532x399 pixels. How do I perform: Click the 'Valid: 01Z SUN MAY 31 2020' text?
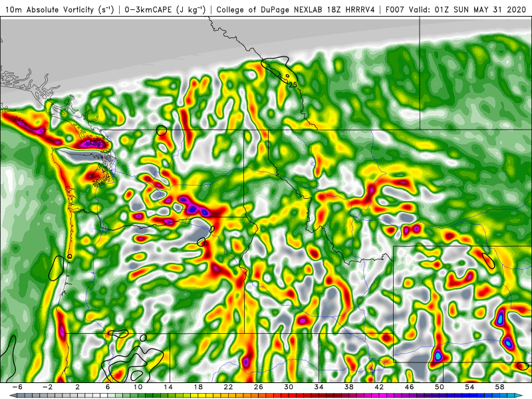pyautogui.click(x=467, y=9)
